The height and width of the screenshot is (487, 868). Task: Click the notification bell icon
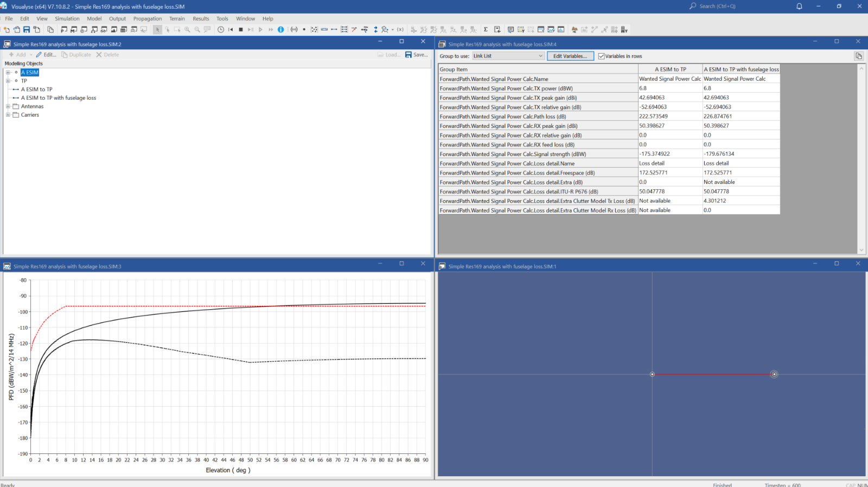coord(799,7)
